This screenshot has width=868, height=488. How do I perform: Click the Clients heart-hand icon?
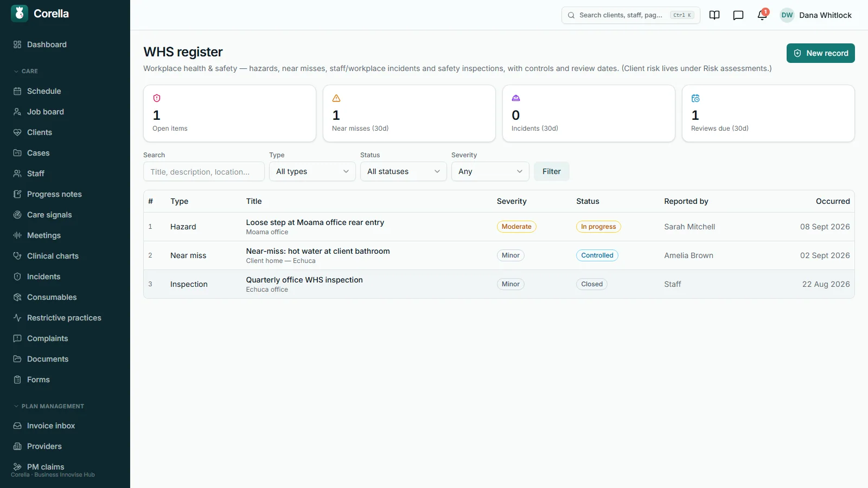tap(17, 132)
